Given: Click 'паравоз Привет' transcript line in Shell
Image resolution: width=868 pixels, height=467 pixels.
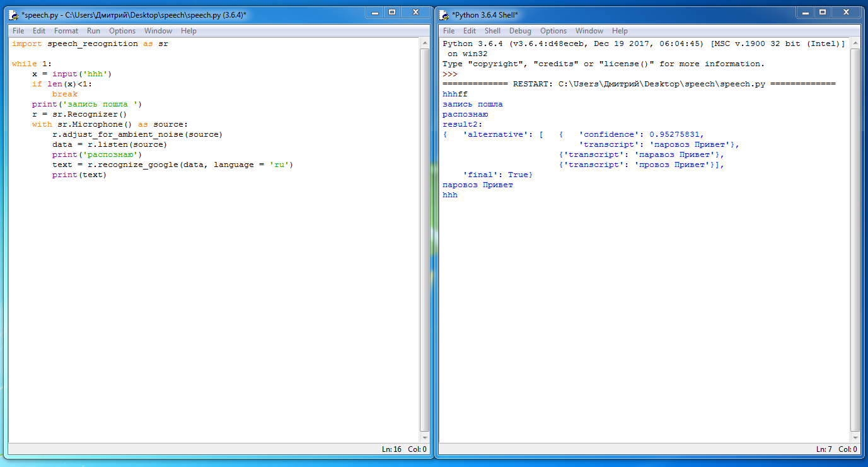Looking at the screenshot, I should (642, 155).
